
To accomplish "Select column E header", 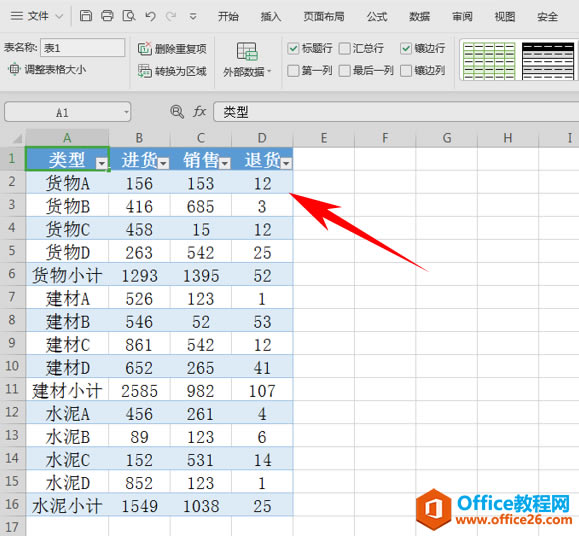I will point(324,138).
